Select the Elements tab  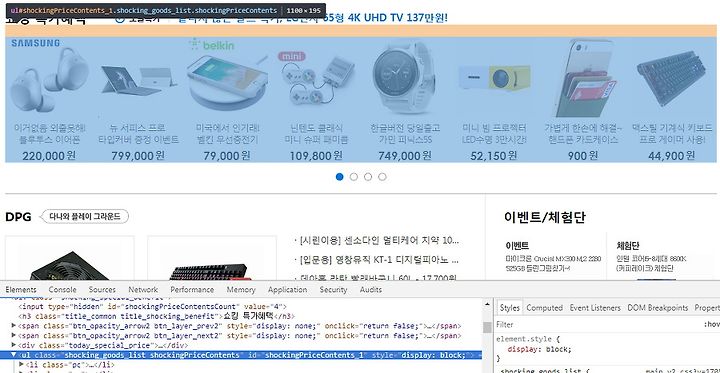point(21,289)
